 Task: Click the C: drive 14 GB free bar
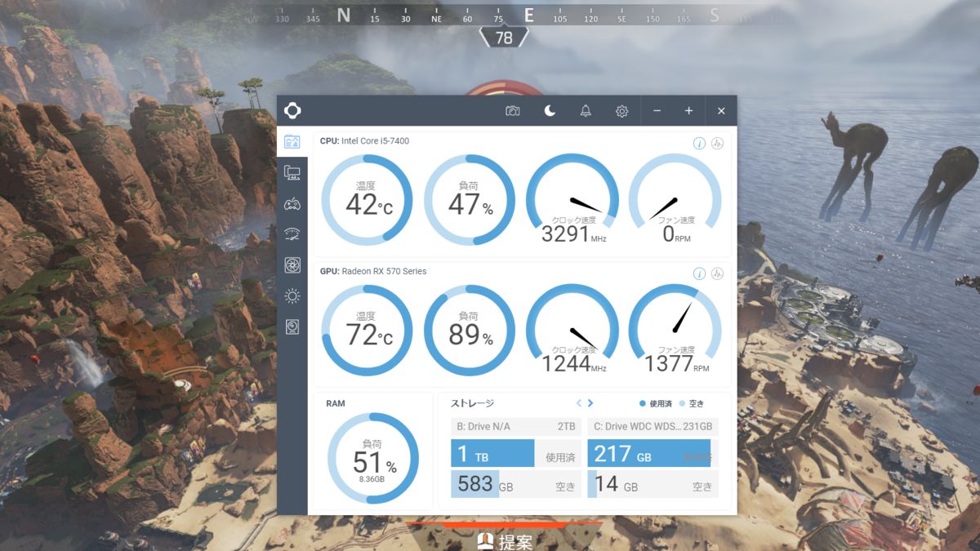tap(653, 484)
